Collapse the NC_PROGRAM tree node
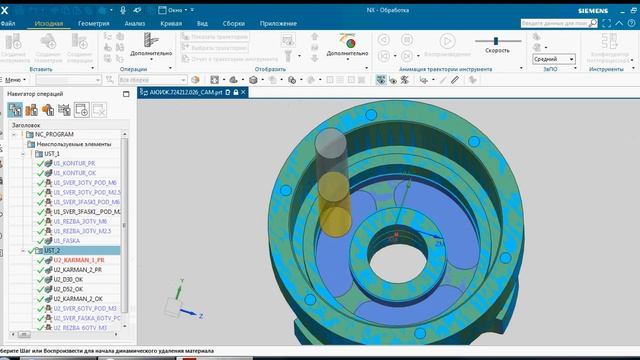 [x=14, y=134]
